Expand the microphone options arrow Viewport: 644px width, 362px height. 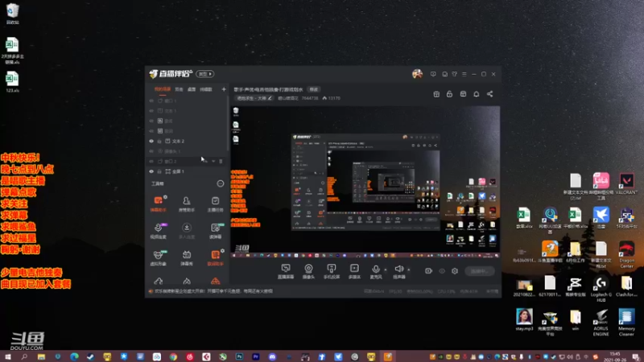pos(386,269)
